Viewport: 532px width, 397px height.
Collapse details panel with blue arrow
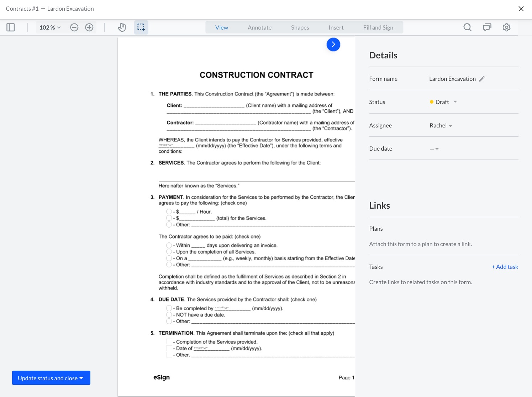(x=333, y=45)
